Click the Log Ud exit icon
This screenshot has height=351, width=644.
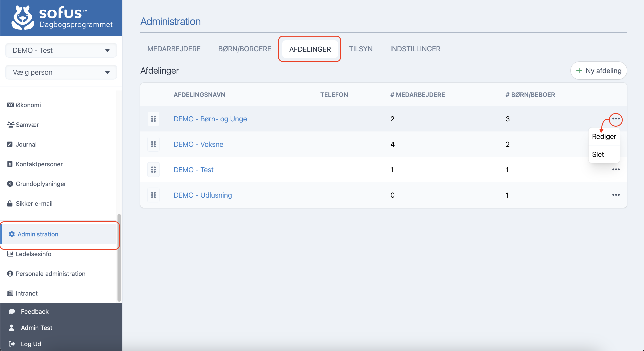click(x=12, y=344)
